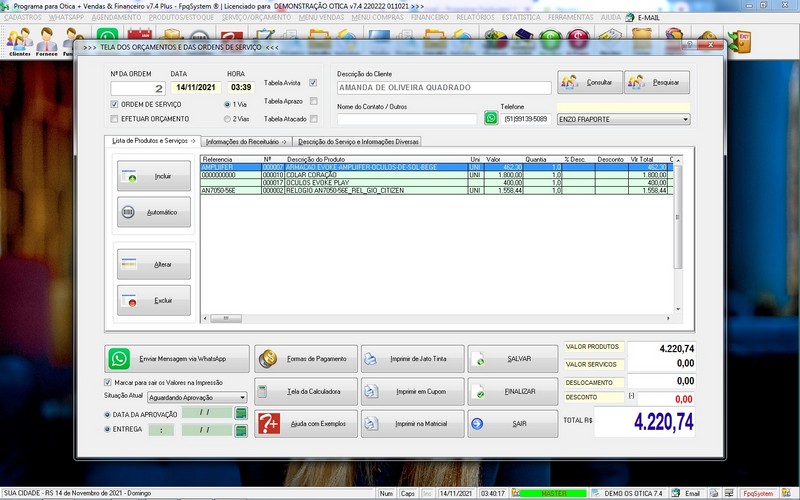The height and width of the screenshot is (500, 800).
Task: Click product list scroll-left arrow
Action: coord(205,318)
